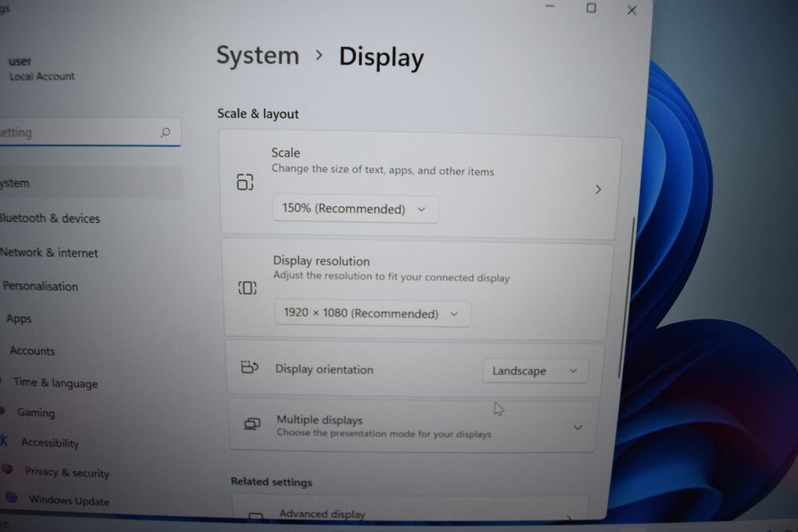This screenshot has height=532, width=798.
Task: Open Gaming settings page
Action: tap(36, 412)
